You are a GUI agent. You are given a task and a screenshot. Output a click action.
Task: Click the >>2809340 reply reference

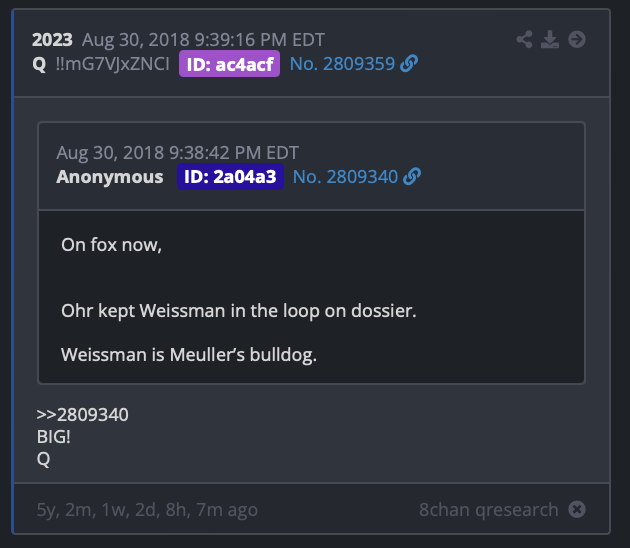82,415
